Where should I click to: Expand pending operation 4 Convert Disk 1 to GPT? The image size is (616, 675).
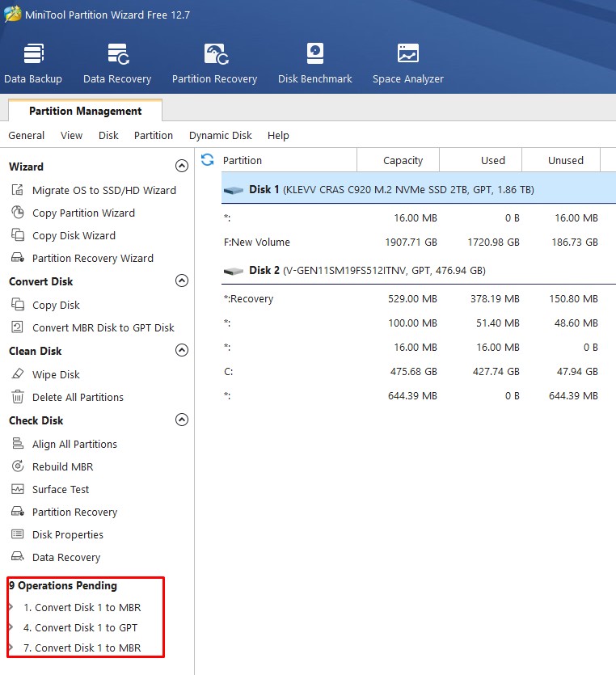point(11,627)
